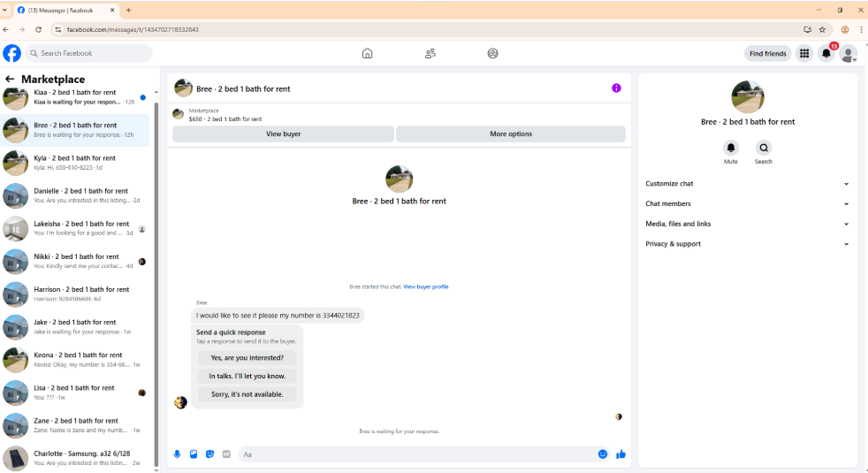Mute the Bree conversation

731,148
